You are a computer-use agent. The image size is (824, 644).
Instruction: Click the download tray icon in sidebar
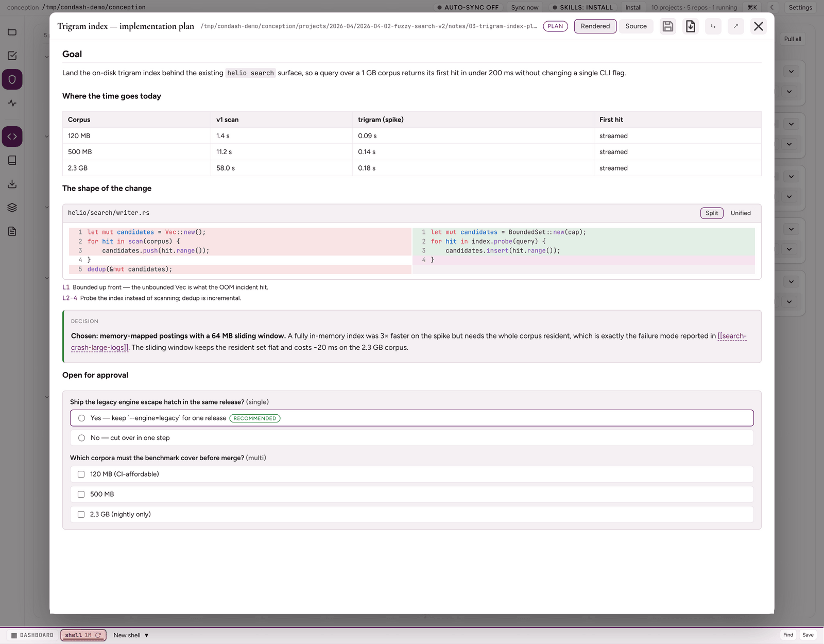coord(12,184)
